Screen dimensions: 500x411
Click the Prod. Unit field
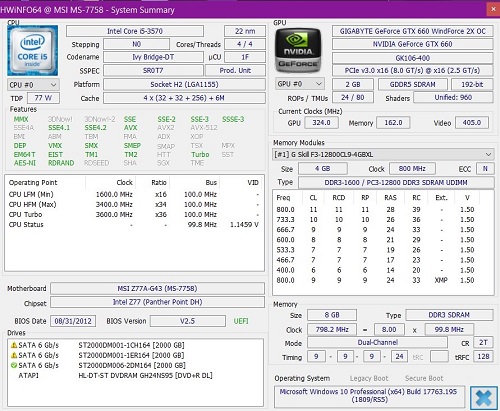pos(235,70)
